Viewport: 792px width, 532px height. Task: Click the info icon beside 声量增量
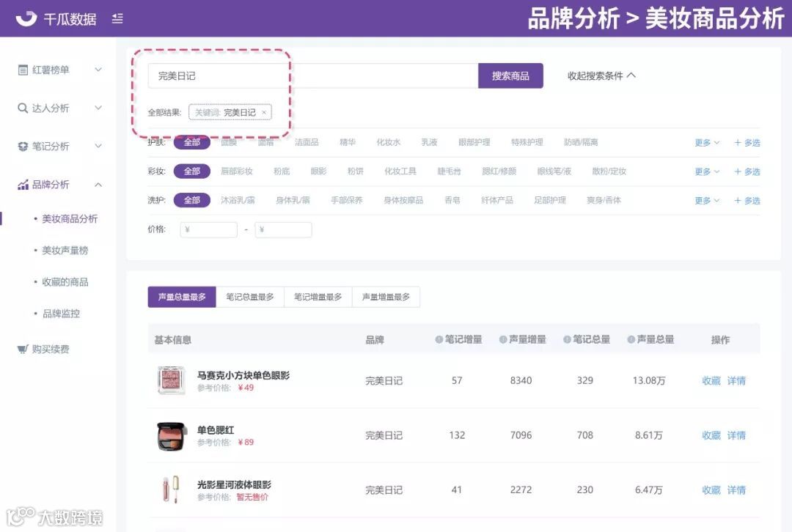[x=503, y=340]
